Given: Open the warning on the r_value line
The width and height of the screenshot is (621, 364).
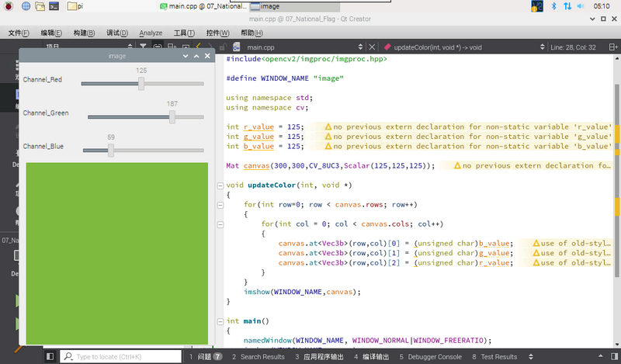Looking at the screenshot, I should click(x=460, y=127).
